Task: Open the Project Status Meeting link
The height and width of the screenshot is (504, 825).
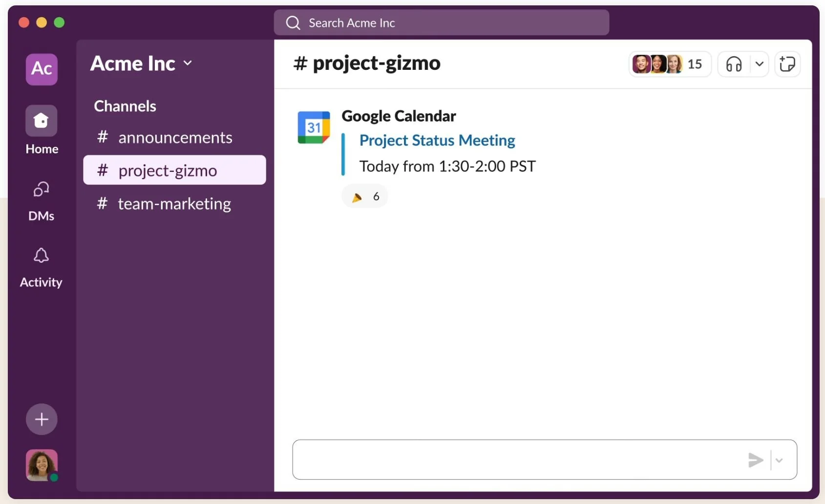Action: pyautogui.click(x=437, y=141)
